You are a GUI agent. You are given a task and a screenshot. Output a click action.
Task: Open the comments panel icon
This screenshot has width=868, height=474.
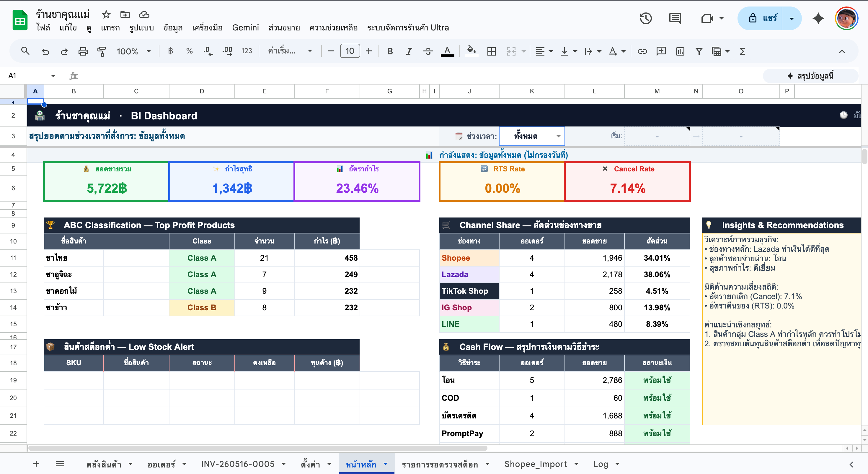point(675,18)
